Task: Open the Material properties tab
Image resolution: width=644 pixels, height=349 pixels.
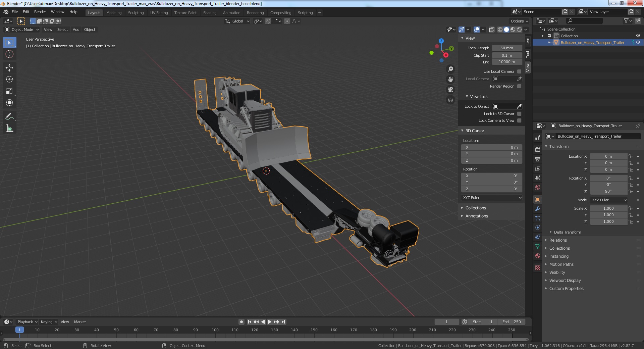Action: pos(538,256)
